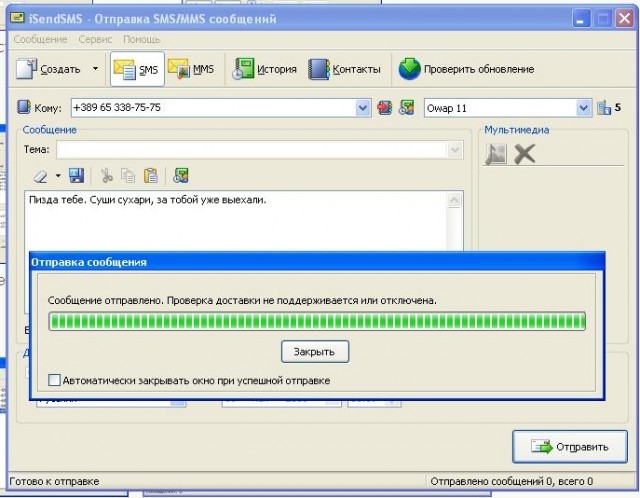Open the Сообщение menu

41,39
